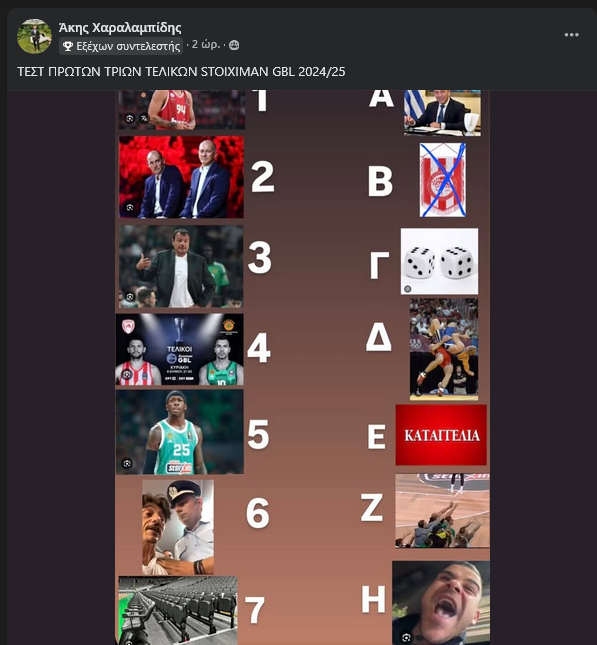Click the wrestling match photo next to Δ
Screen dimensions: 597x645
444,349
